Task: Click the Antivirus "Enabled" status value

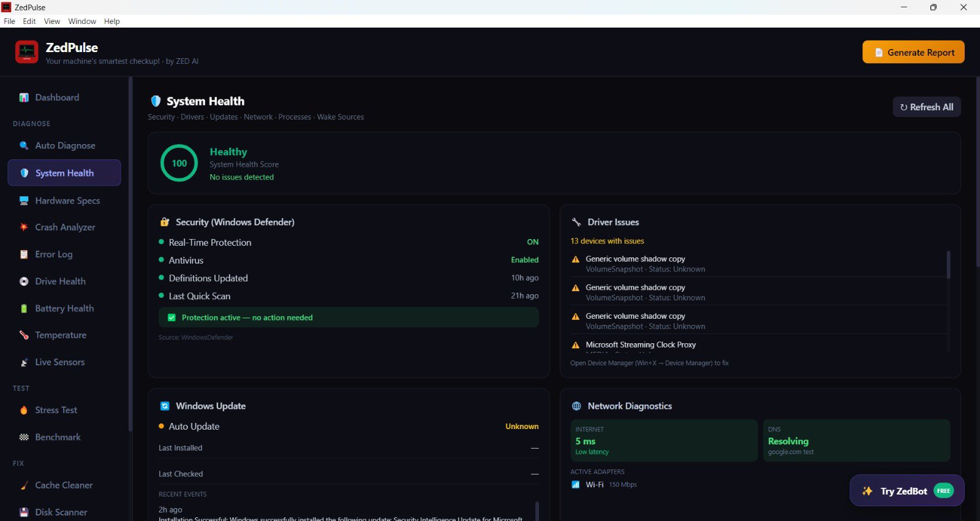Action: (525, 260)
